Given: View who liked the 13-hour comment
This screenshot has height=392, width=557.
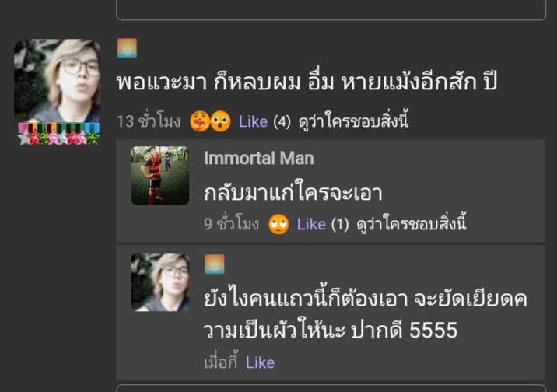Looking at the screenshot, I should [353, 121].
